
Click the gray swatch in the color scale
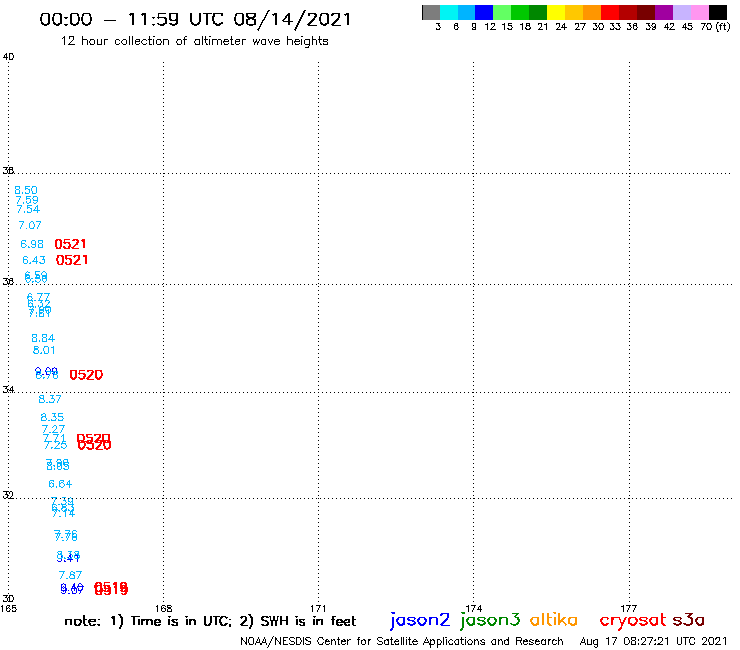coord(431,12)
